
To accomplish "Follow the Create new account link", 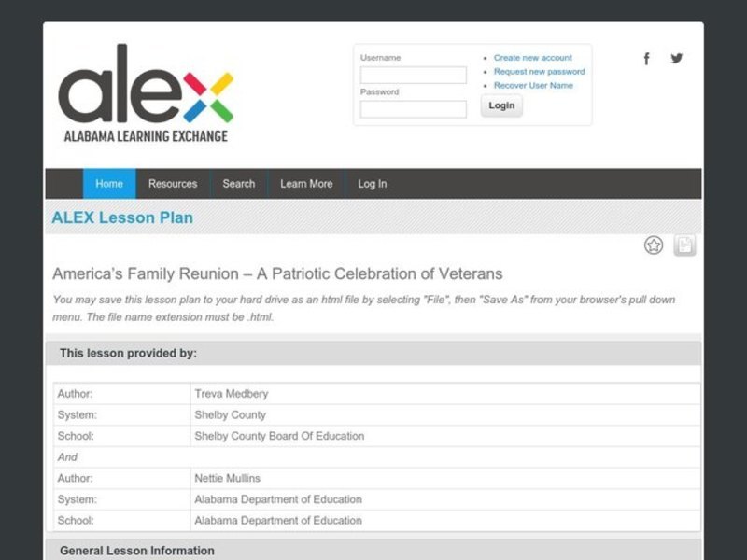I will (532, 58).
